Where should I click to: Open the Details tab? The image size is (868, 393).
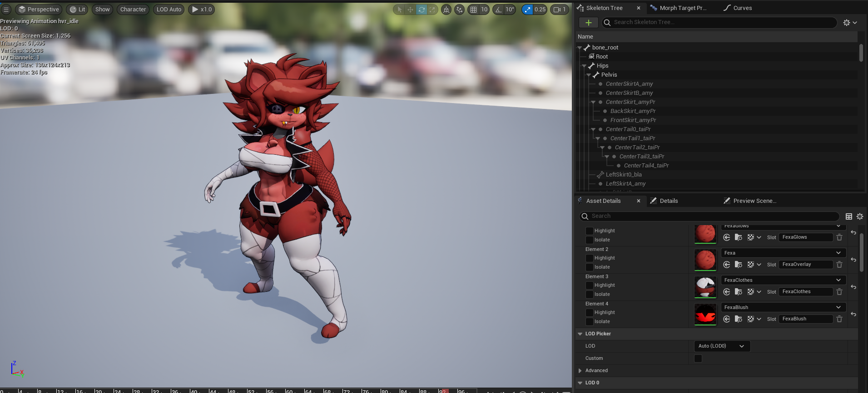point(664,201)
